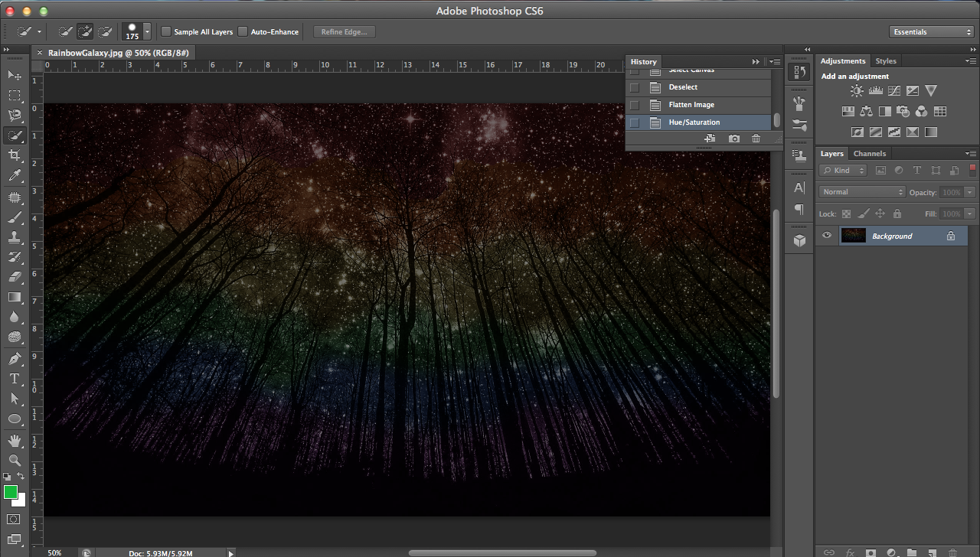Toggle history brush source for Hue/Saturation

click(x=634, y=122)
